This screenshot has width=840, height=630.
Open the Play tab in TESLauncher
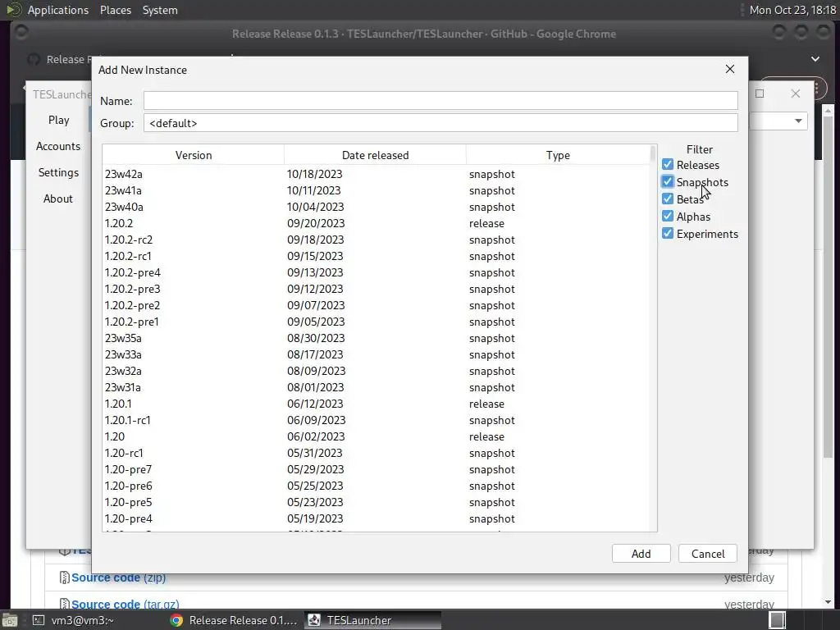[x=58, y=120]
